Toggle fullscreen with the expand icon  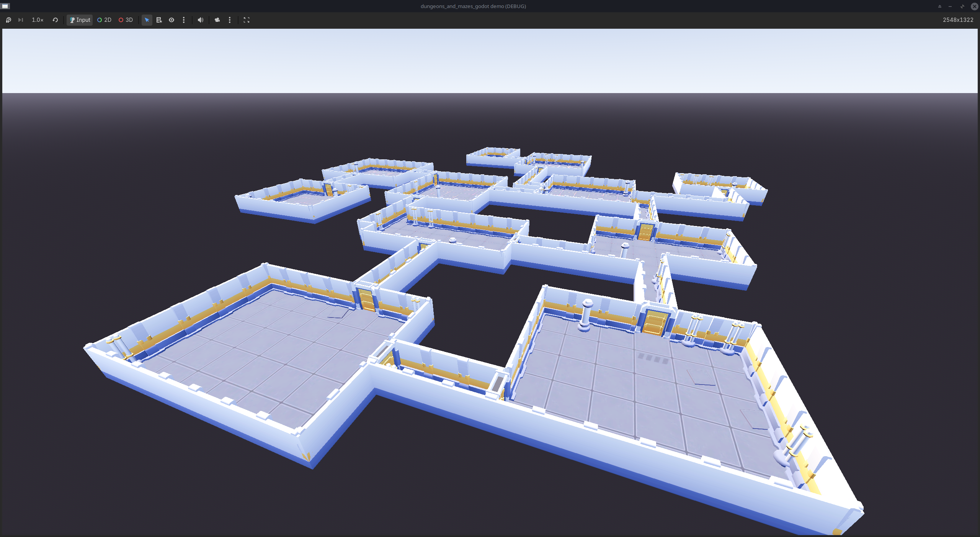[247, 20]
